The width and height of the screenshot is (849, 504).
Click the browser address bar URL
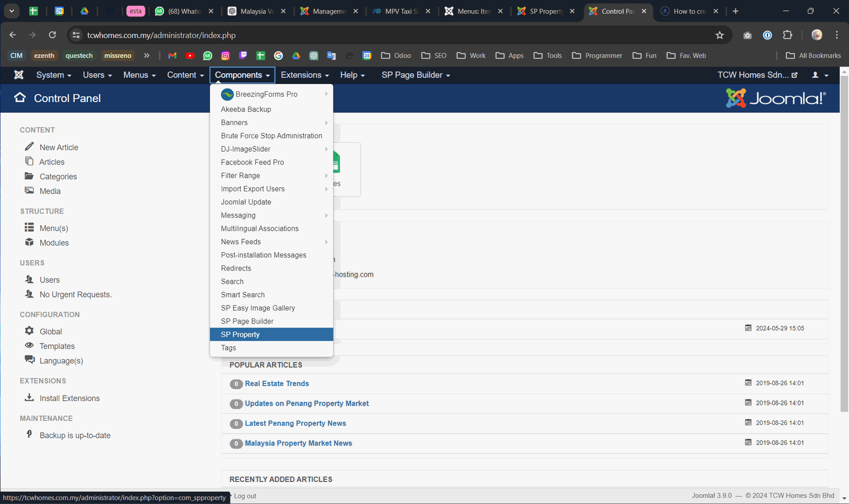tap(161, 35)
